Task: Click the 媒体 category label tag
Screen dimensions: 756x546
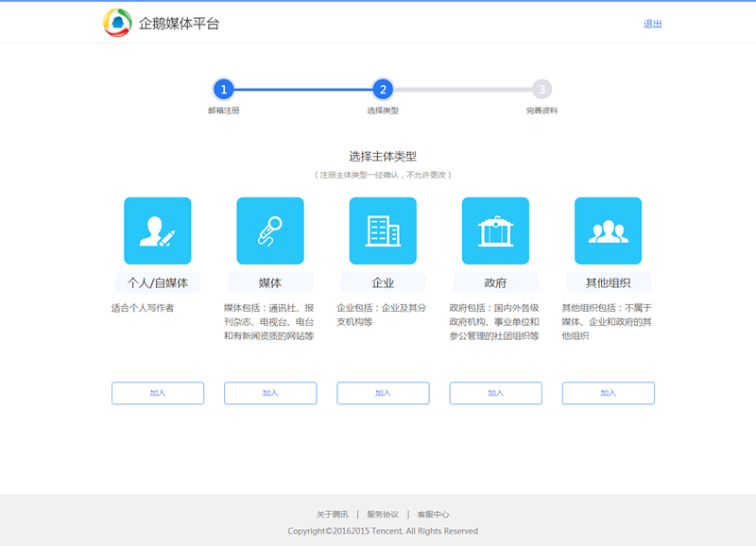Action: point(269,282)
